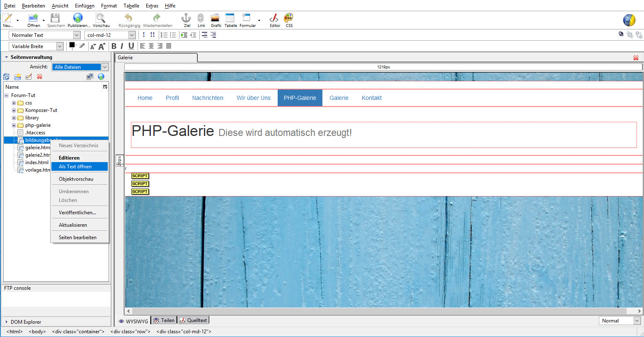This screenshot has width=644, height=337.
Task: Apply strong emphasis with double exclamation icon
Action: [x=153, y=35]
